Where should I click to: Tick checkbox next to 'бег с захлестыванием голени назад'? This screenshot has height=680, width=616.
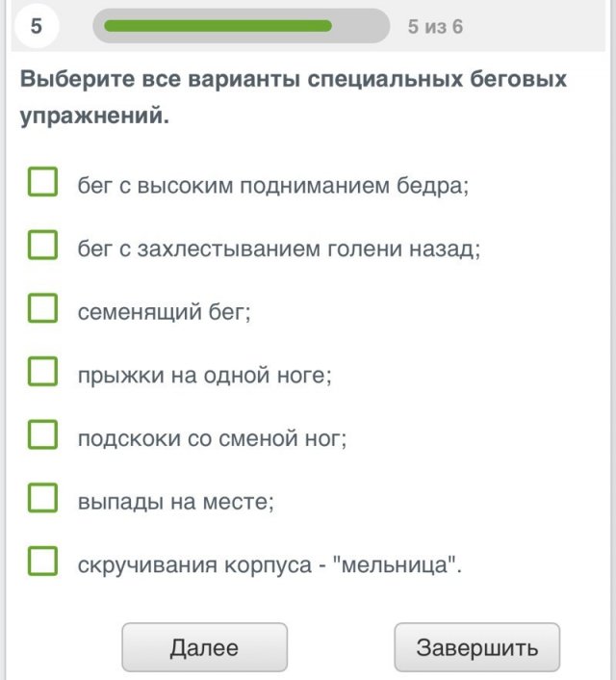[x=43, y=245]
